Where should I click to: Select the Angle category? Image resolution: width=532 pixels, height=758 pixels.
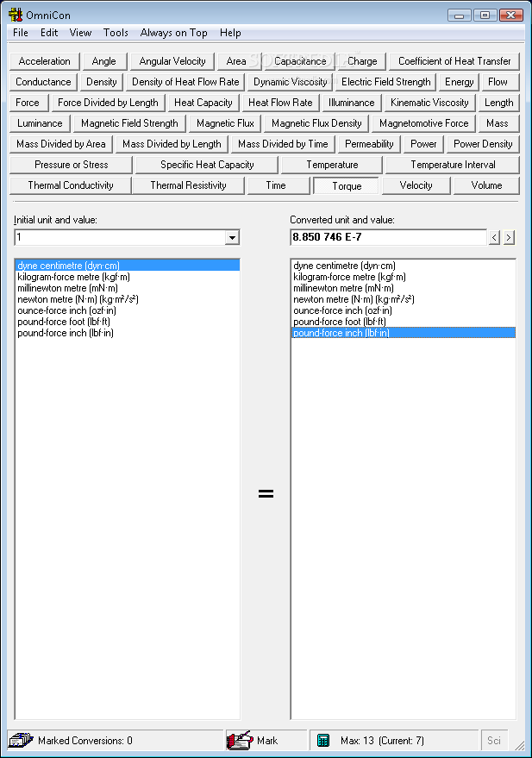click(x=103, y=61)
